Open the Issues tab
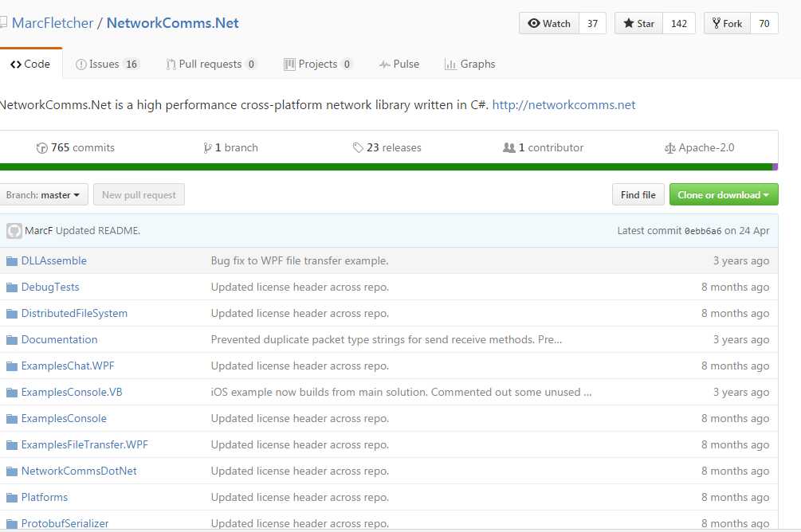Image resolution: width=801 pixels, height=532 pixels. pyautogui.click(x=108, y=65)
